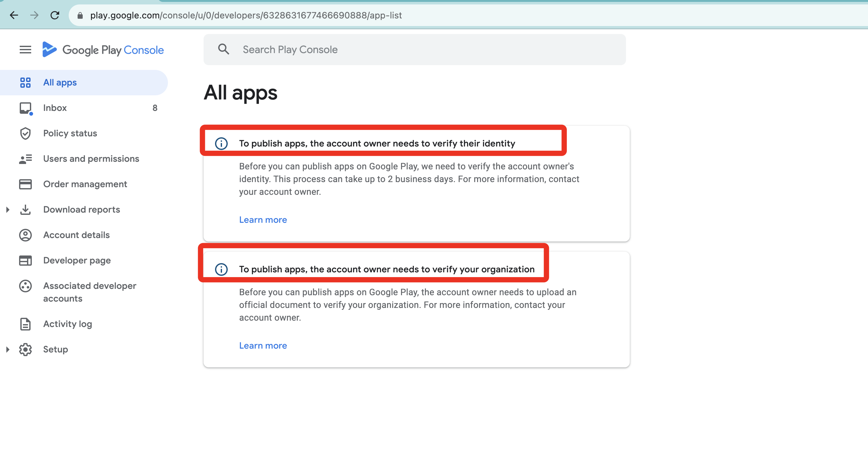This screenshot has height=463, width=868.
Task: Go to Account details
Action: [76, 235]
